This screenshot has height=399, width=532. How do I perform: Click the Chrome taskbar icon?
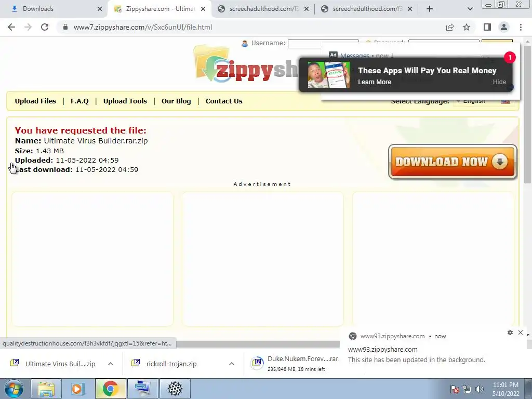(110, 389)
